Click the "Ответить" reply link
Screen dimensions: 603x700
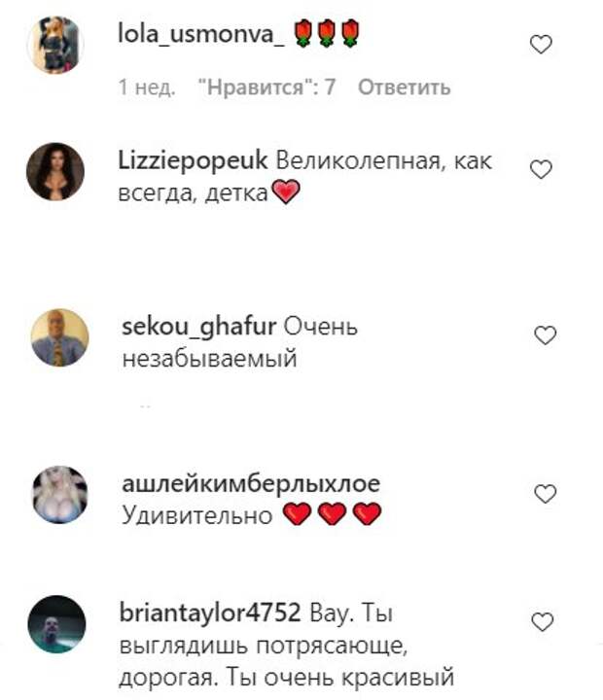405,87
